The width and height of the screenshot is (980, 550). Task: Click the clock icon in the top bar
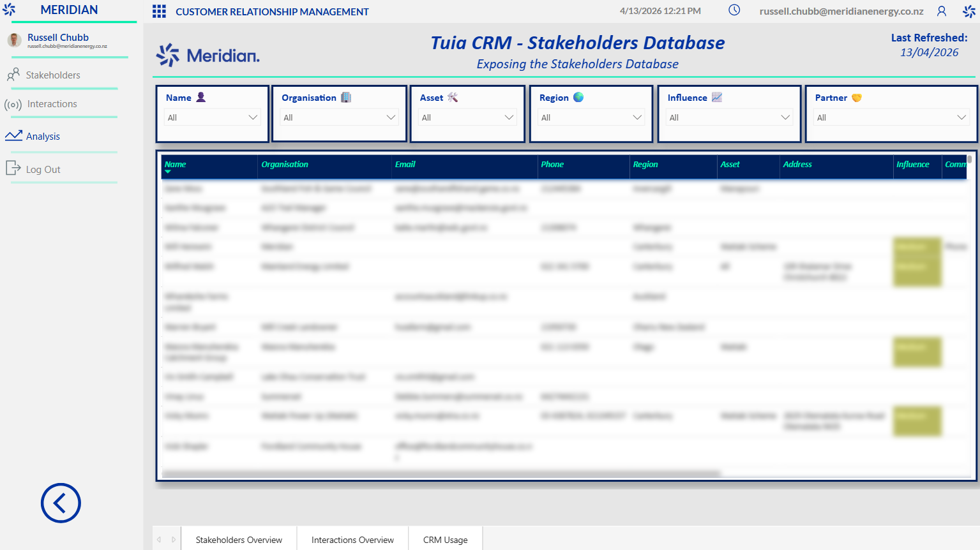[734, 10]
